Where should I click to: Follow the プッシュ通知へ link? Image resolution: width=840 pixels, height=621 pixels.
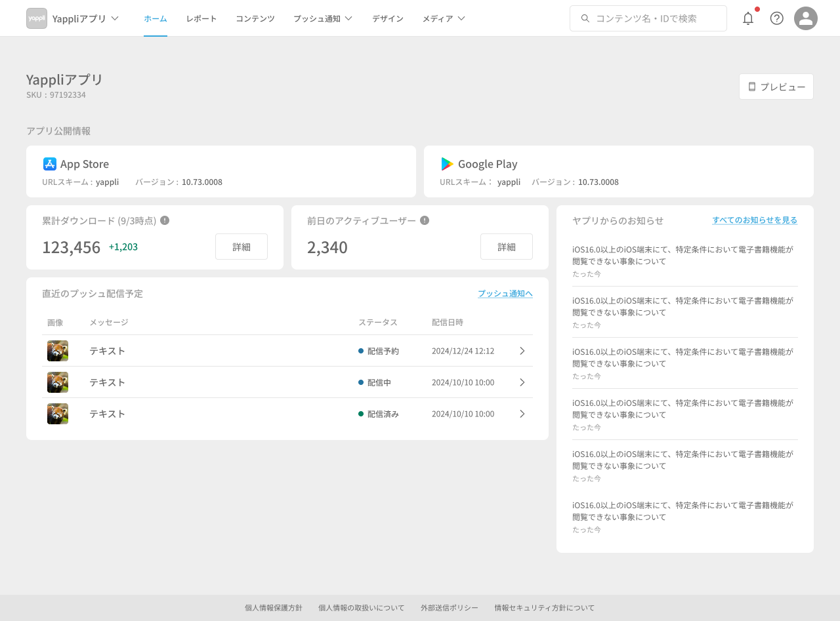tap(505, 294)
